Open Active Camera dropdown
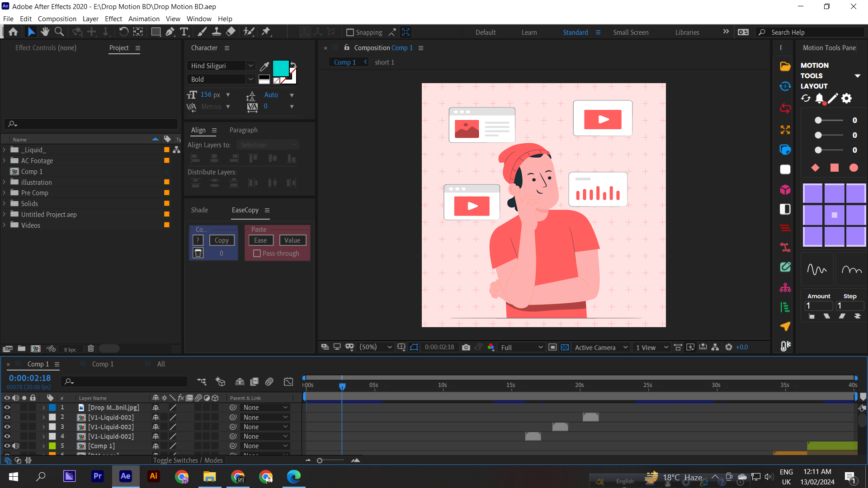This screenshot has height=488, width=868. click(x=601, y=347)
